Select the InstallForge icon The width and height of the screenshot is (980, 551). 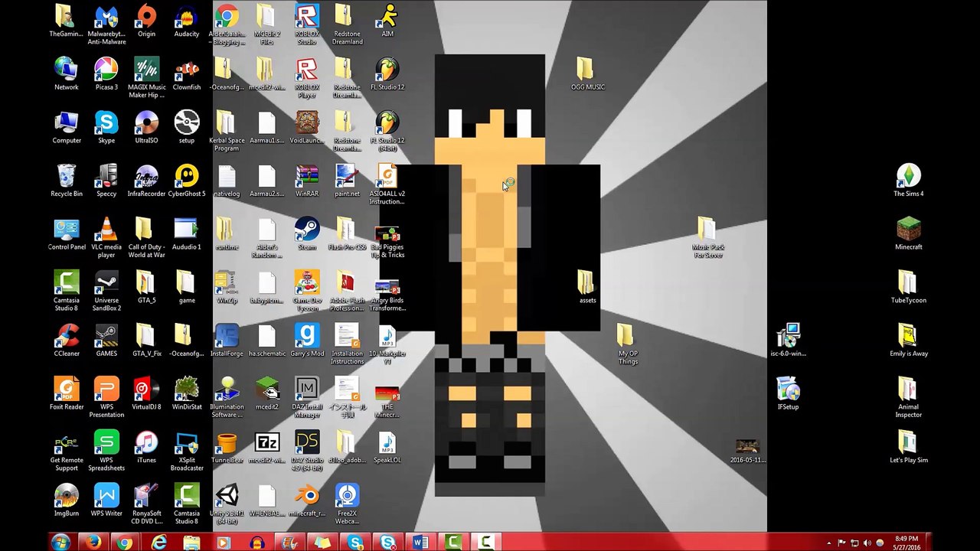[227, 341]
